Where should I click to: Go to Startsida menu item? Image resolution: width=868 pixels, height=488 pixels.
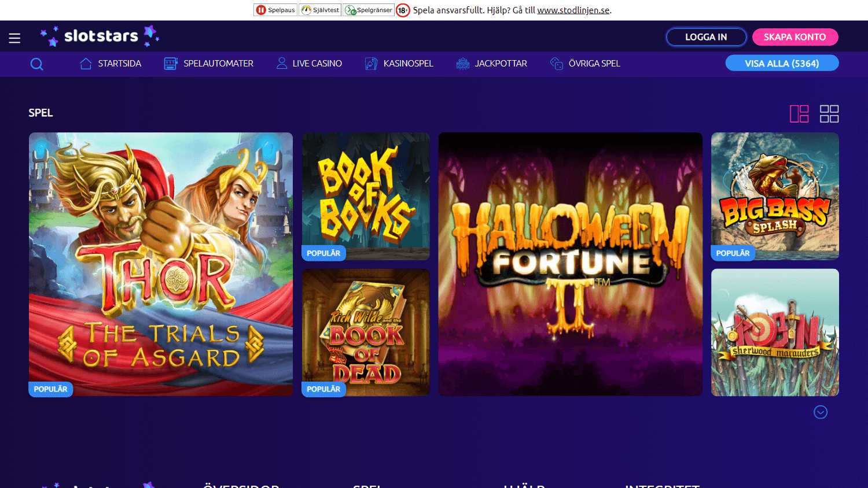tap(120, 64)
